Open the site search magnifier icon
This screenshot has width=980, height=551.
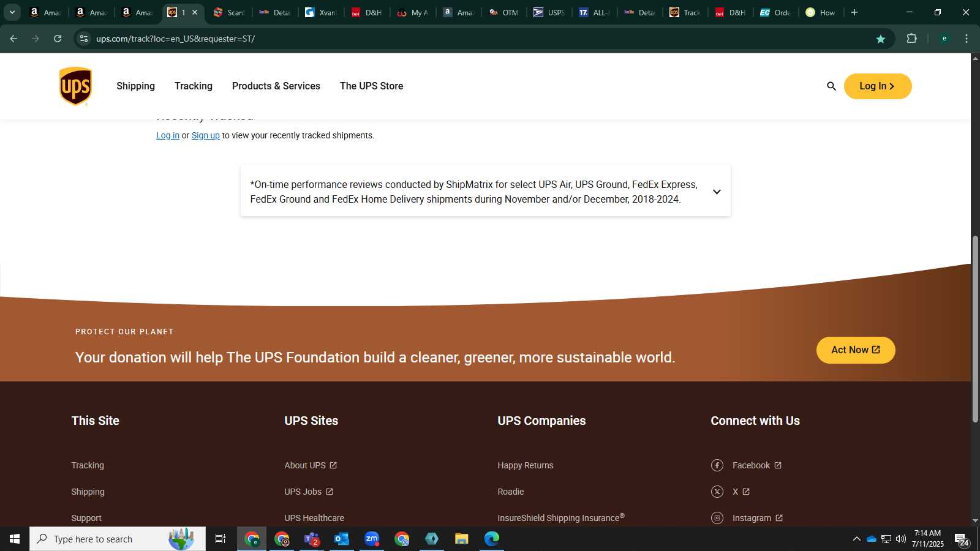click(831, 86)
